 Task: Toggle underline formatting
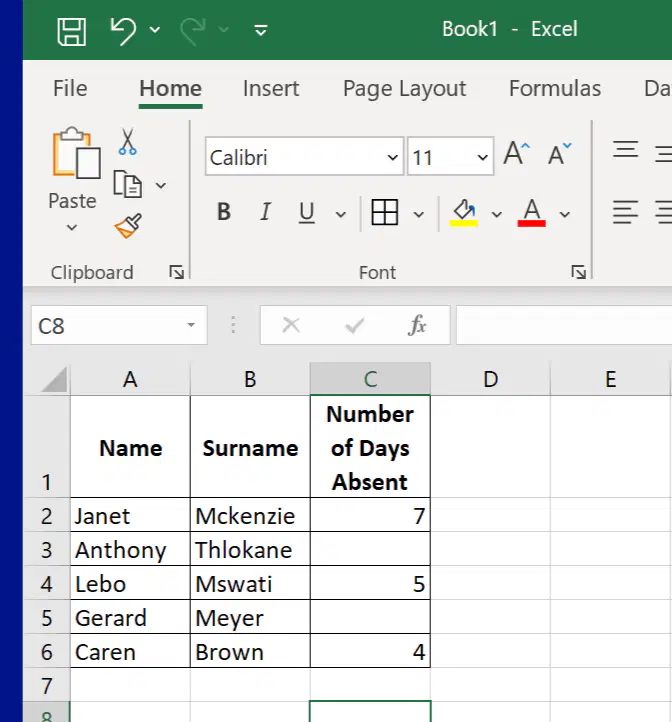coord(307,212)
